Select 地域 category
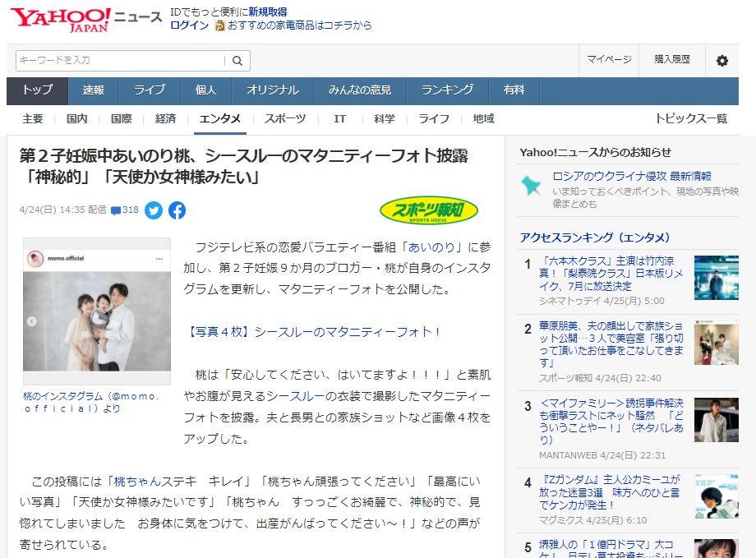Viewport: 756px width, 558px height. tap(483, 118)
